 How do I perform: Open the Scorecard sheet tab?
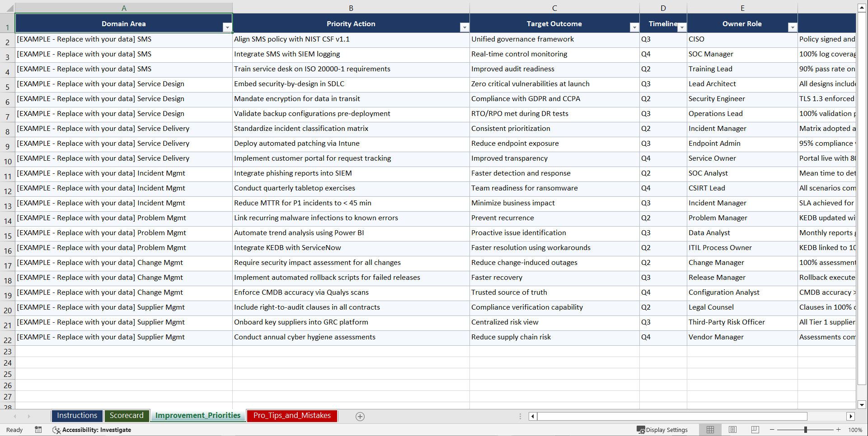pos(127,415)
